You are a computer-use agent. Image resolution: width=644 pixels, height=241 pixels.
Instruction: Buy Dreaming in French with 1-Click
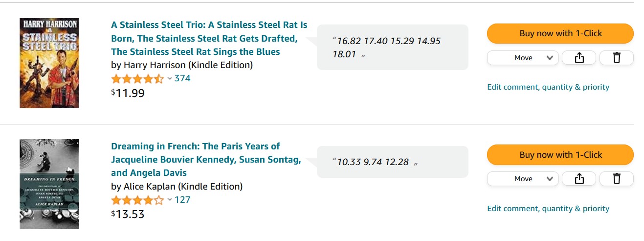[x=560, y=155]
